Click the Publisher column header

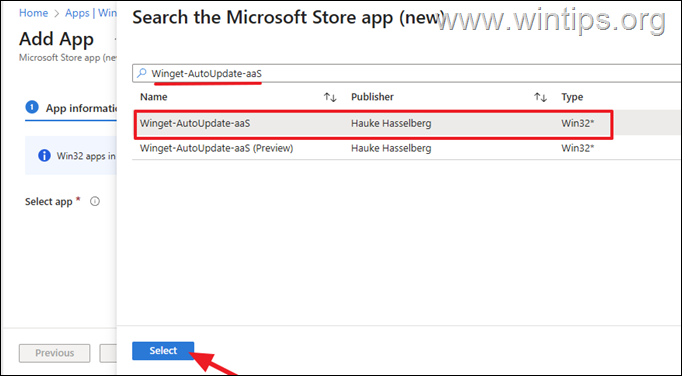[x=372, y=97]
